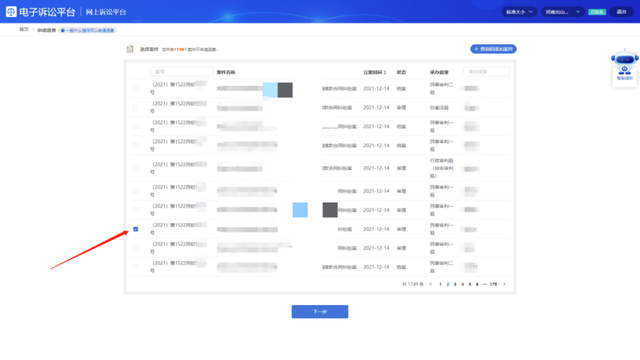
Task: Go to page 1
Action: [x=440, y=284]
